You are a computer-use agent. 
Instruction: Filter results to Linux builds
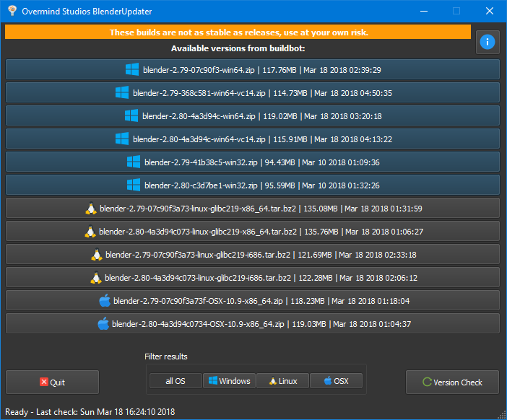pyautogui.click(x=282, y=381)
